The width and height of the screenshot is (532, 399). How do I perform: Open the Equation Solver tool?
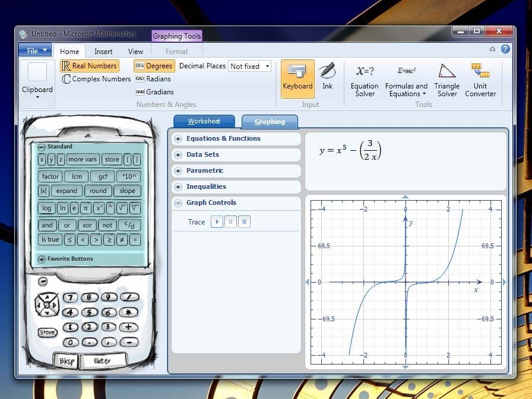click(x=365, y=80)
